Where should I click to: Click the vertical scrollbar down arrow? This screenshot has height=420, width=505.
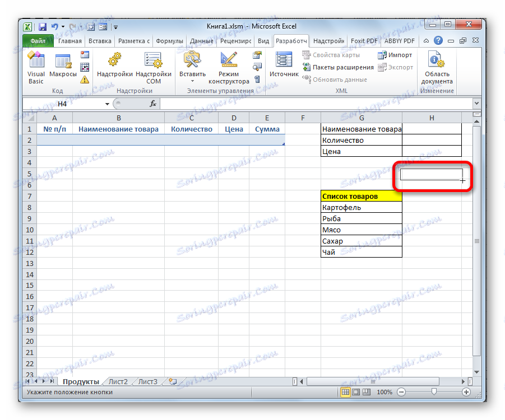(x=476, y=372)
